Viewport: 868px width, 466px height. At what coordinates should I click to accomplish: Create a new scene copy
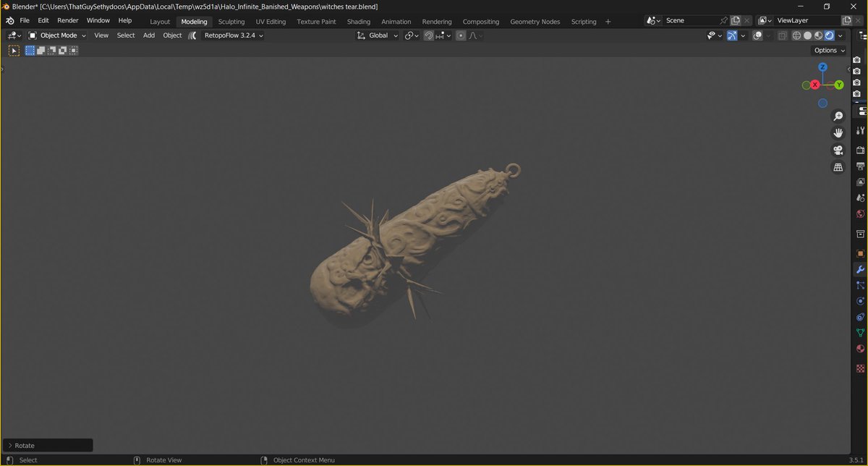point(736,21)
